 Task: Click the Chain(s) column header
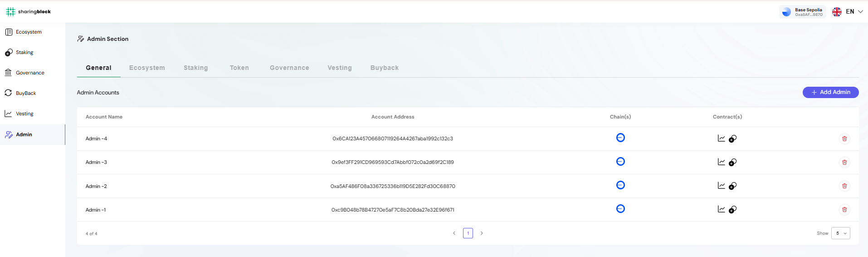[620, 117]
